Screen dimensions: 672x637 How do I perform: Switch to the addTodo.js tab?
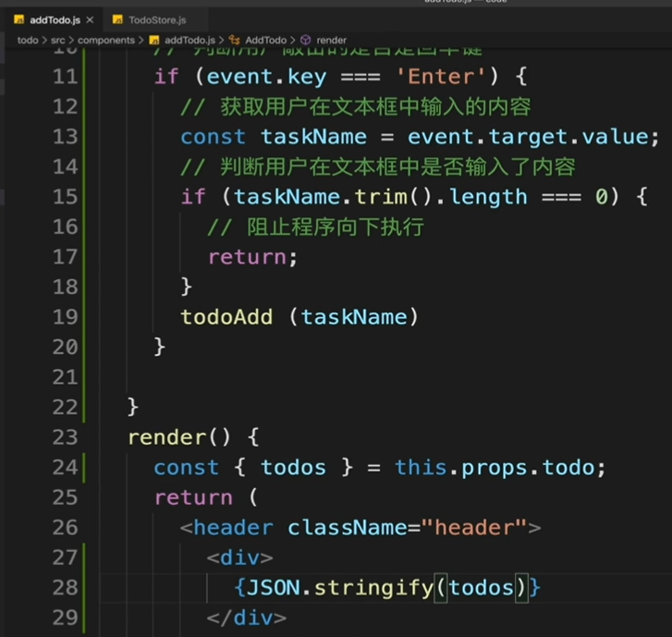pos(55,19)
